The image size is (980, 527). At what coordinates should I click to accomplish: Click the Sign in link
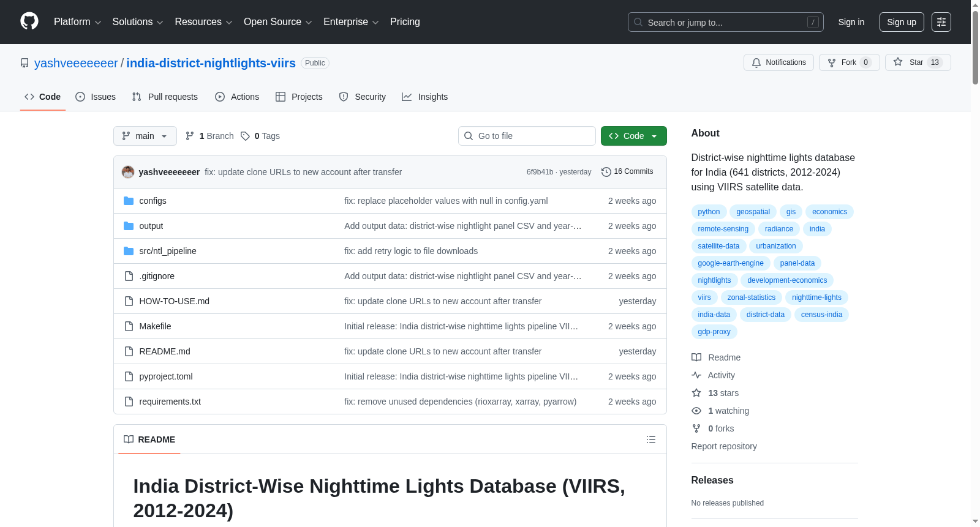851,22
